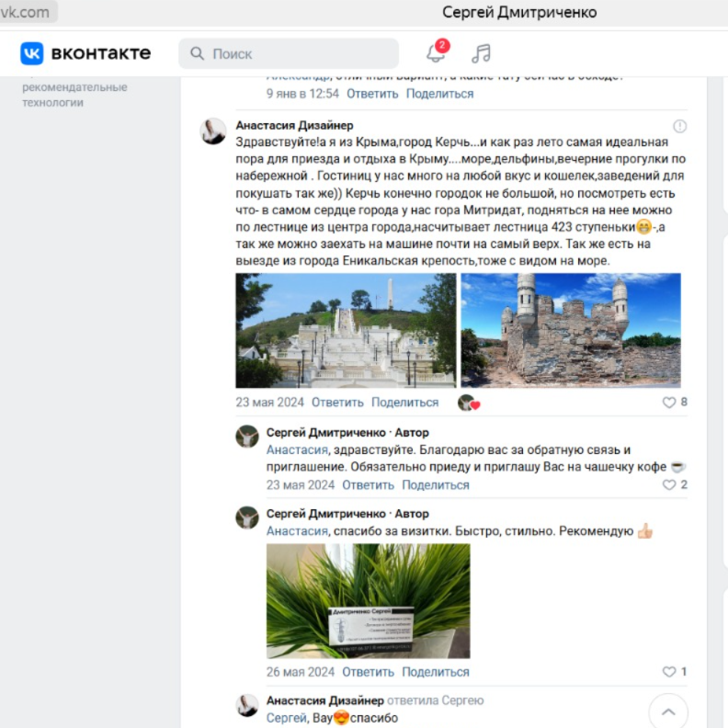Open рекомендательные технологии sidebar link
This screenshot has width=728, height=728.
pos(74,95)
